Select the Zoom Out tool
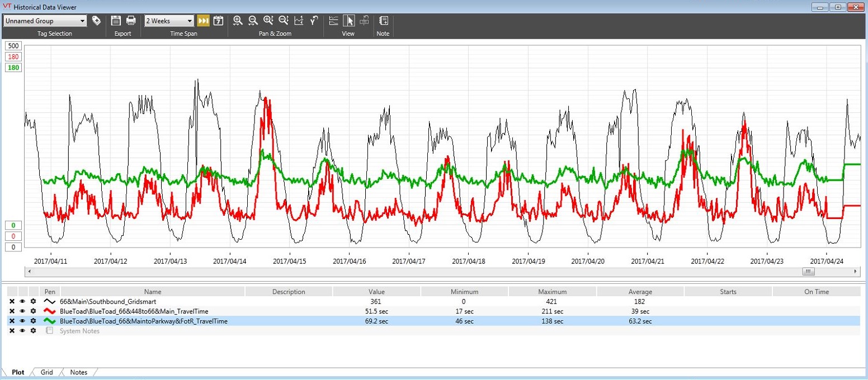This screenshot has width=868, height=380. pos(253,21)
